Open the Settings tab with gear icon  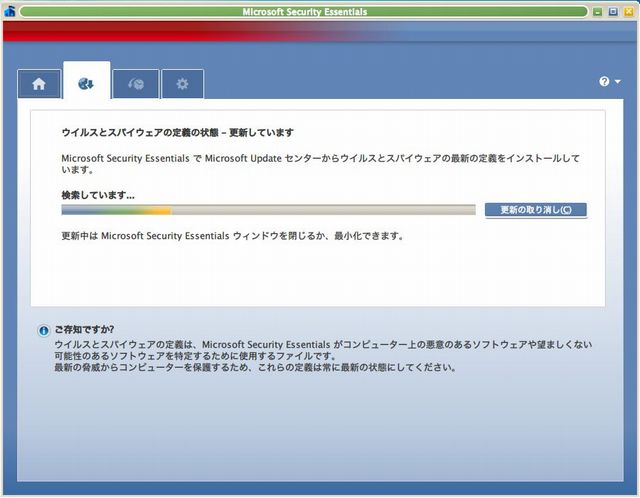(182, 84)
